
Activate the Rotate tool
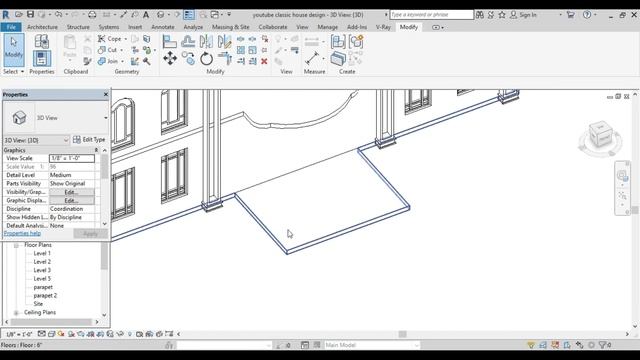[206, 59]
